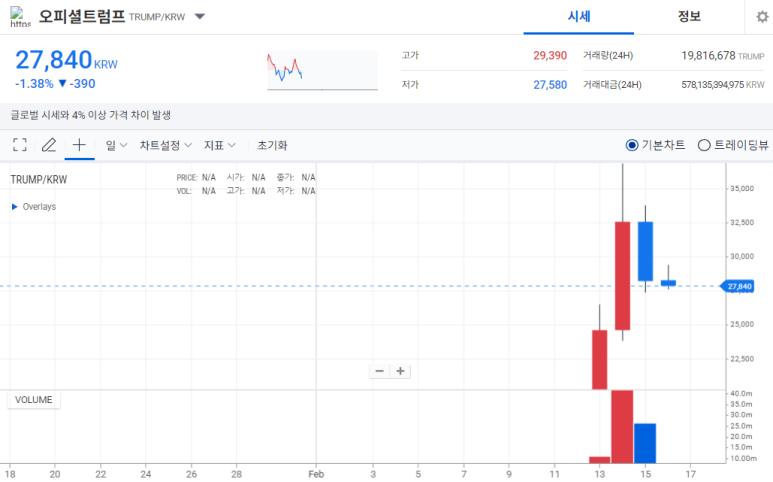The height and width of the screenshot is (482, 773).
Task: Click the 27,840 price marker on axis
Action: 738,286
